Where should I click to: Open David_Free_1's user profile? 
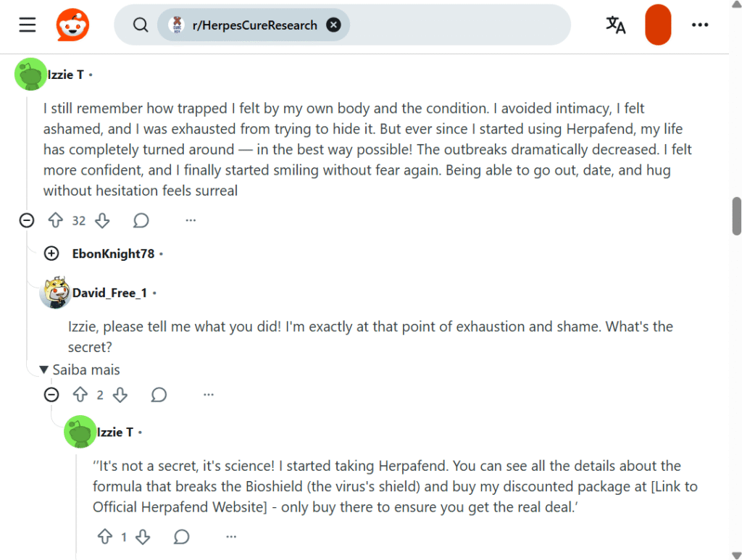[x=109, y=293]
